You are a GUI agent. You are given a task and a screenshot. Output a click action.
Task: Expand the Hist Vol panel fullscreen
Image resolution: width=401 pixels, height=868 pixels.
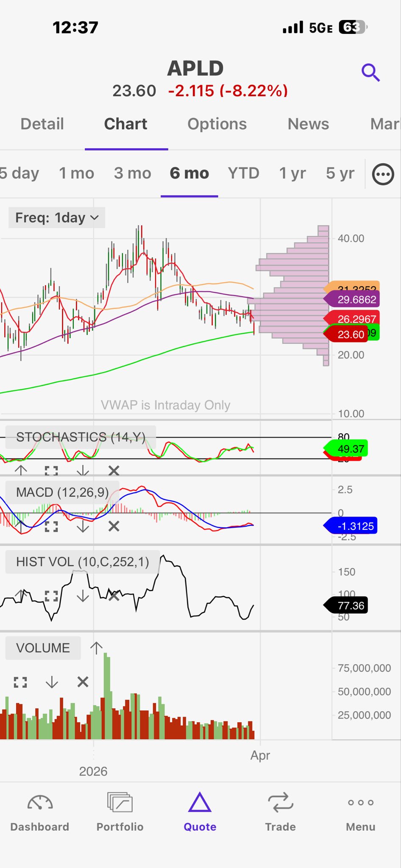click(51, 596)
